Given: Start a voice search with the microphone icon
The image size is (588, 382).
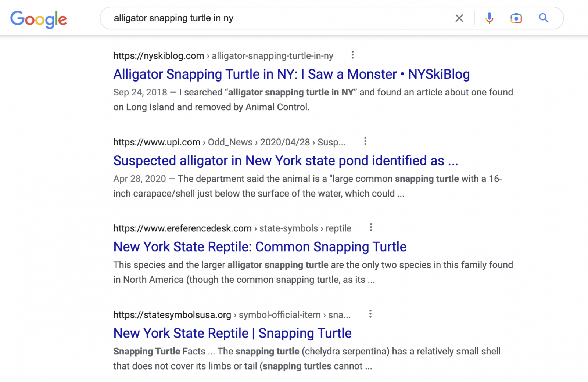Looking at the screenshot, I should pyautogui.click(x=489, y=18).
